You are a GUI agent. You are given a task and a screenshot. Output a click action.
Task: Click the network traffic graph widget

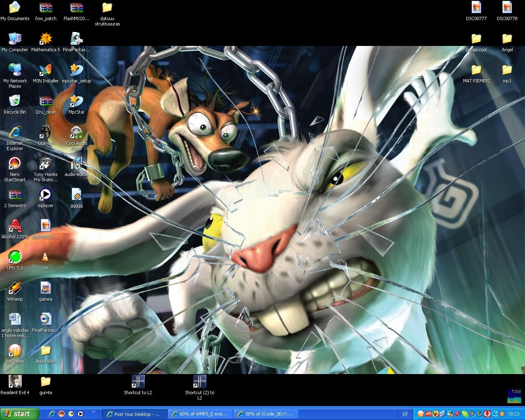[x=514, y=396]
